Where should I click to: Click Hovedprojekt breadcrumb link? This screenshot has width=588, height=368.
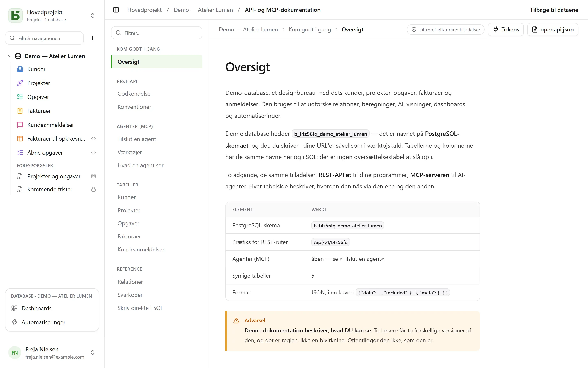click(x=145, y=10)
